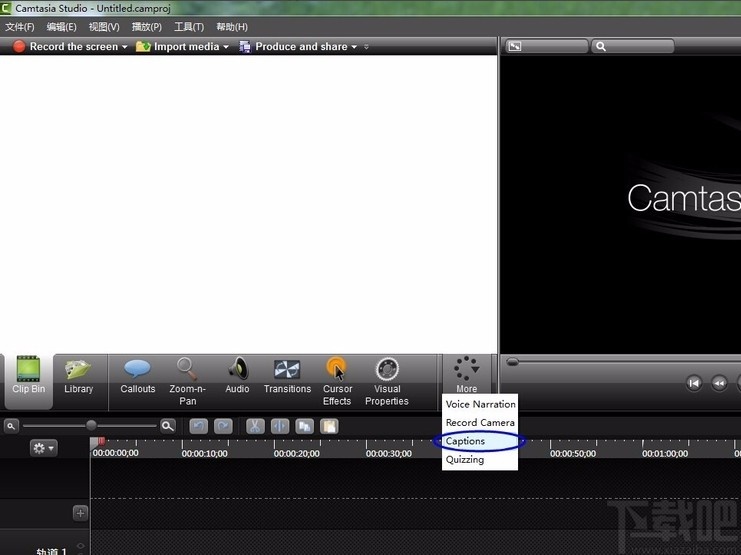The height and width of the screenshot is (555, 741).
Task: Click the add track plus button
Action: (80, 513)
